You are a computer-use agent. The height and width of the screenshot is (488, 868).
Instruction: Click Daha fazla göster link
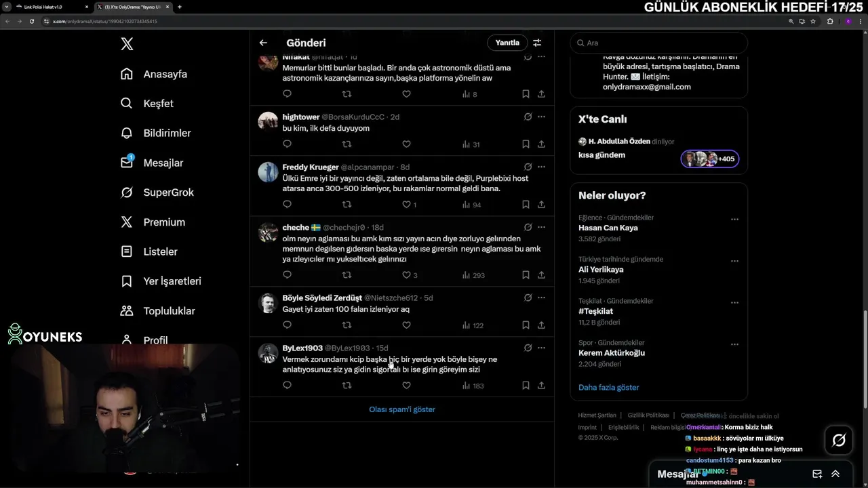609,387
